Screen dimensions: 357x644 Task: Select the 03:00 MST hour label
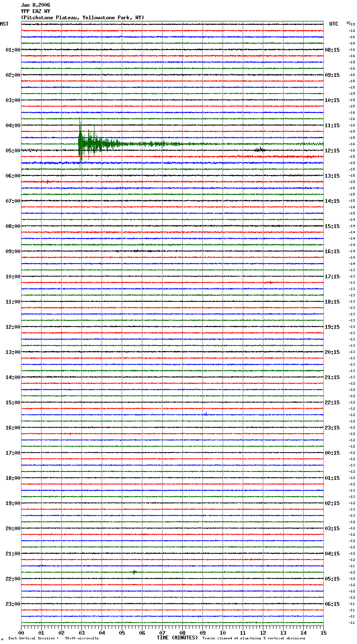[x=13, y=100]
